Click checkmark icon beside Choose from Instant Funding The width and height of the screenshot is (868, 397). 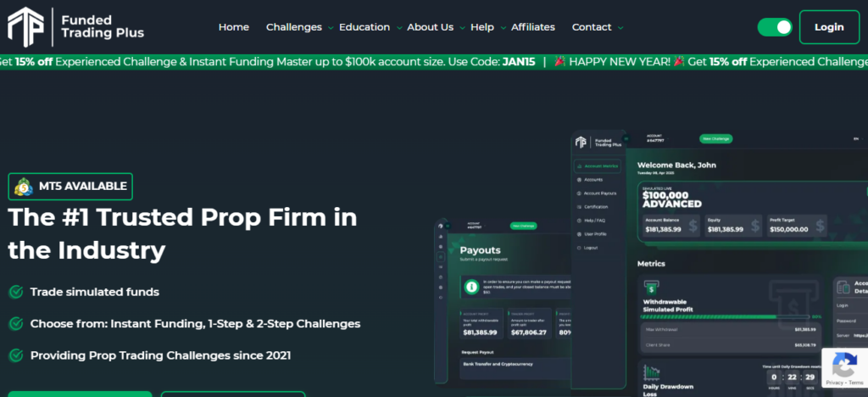click(15, 323)
